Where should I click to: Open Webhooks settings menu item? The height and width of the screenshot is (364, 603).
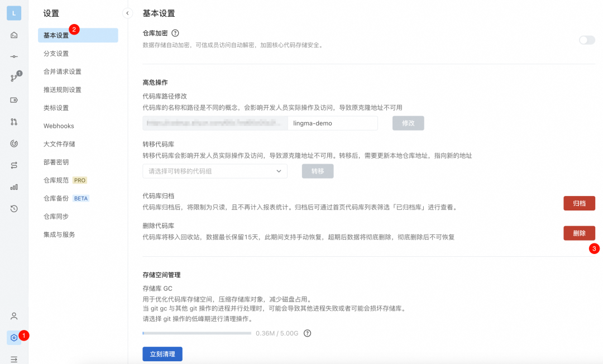(59, 126)
